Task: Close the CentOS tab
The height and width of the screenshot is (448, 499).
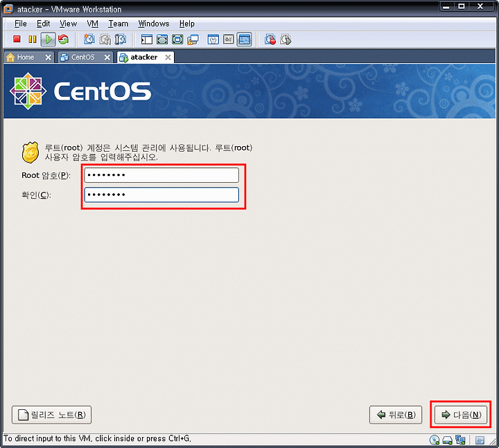Action: click(x=107, y=57)
